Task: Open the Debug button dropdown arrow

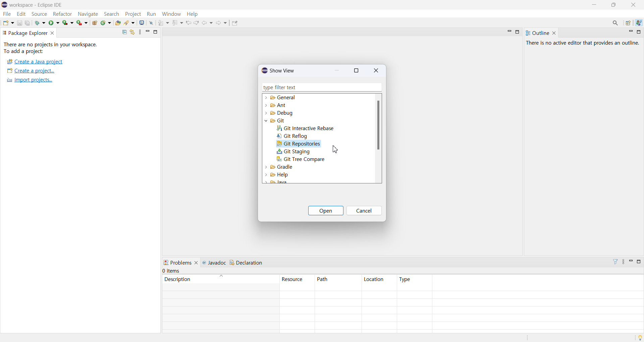Action: point(44,23)
